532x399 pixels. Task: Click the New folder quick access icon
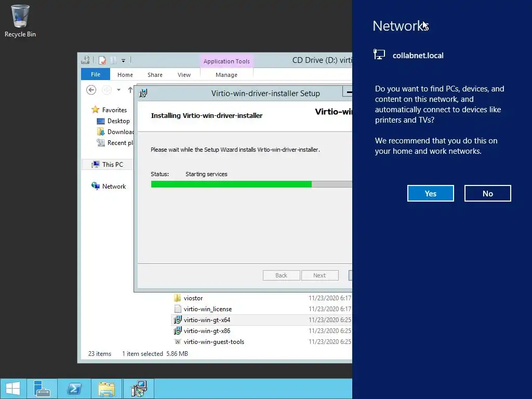click(113, 60)
